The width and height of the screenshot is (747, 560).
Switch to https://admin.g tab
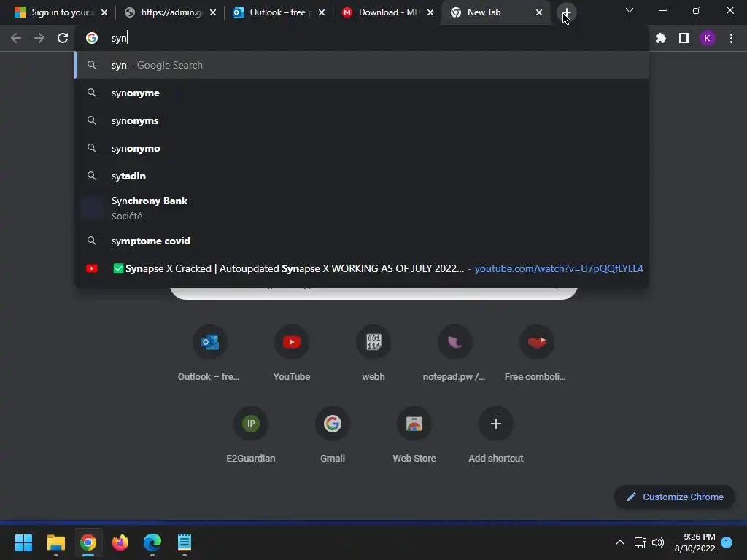170,12
